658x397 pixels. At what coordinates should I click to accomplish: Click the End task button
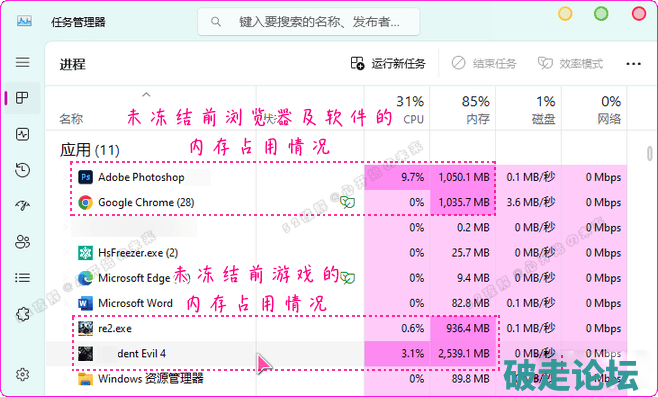point(483,63)
